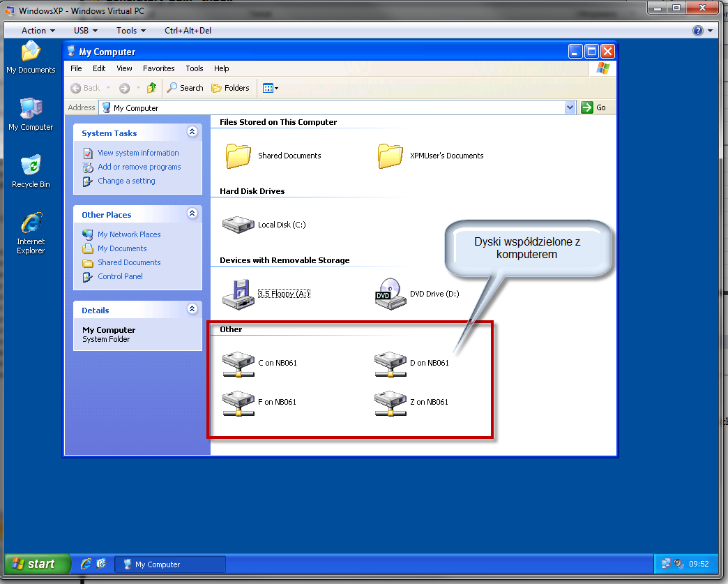This screenshot has width=728, height=584.
Task: Open the Virtual PC Tools menu
Action: (131, 31)
